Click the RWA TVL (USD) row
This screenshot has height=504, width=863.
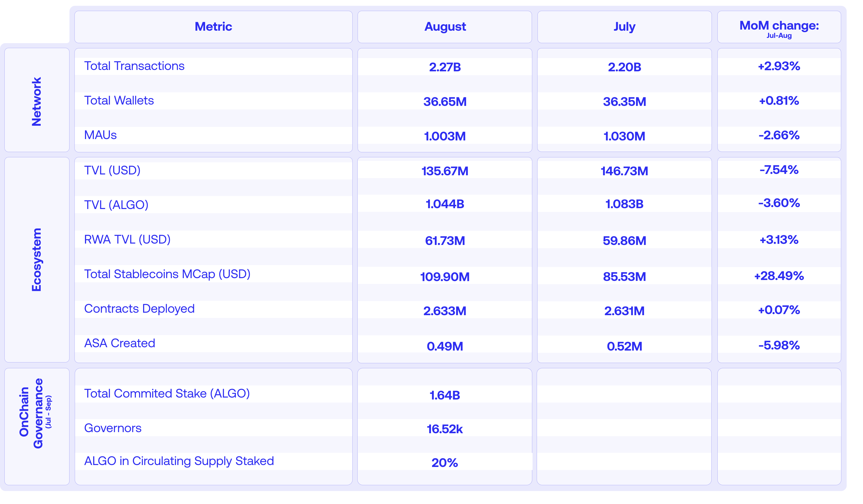(x=127, y=239)
